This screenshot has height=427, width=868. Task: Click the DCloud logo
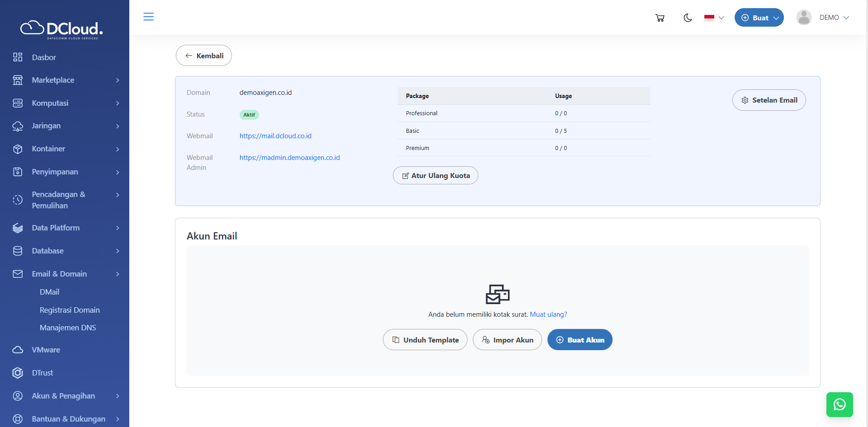pyautogui.click(x=62, y=29)
